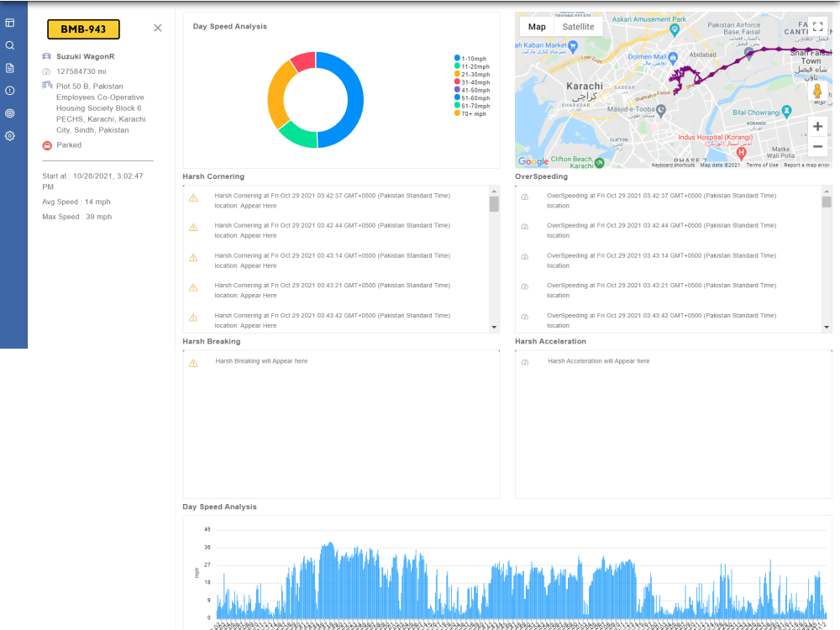Click speedometer icon of 03:42:44 OverSpeeding event
Image resolution: width=840 pixels, height=630 pixels.
tap(525, 227)
